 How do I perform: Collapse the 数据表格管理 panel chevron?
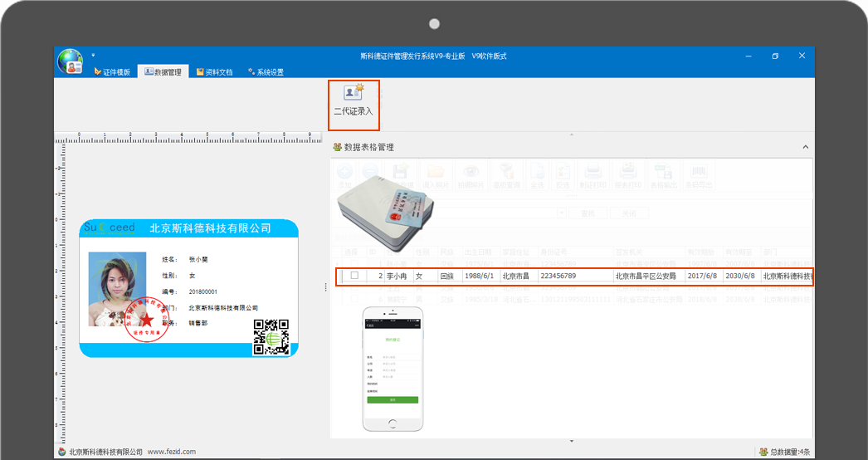806,148
